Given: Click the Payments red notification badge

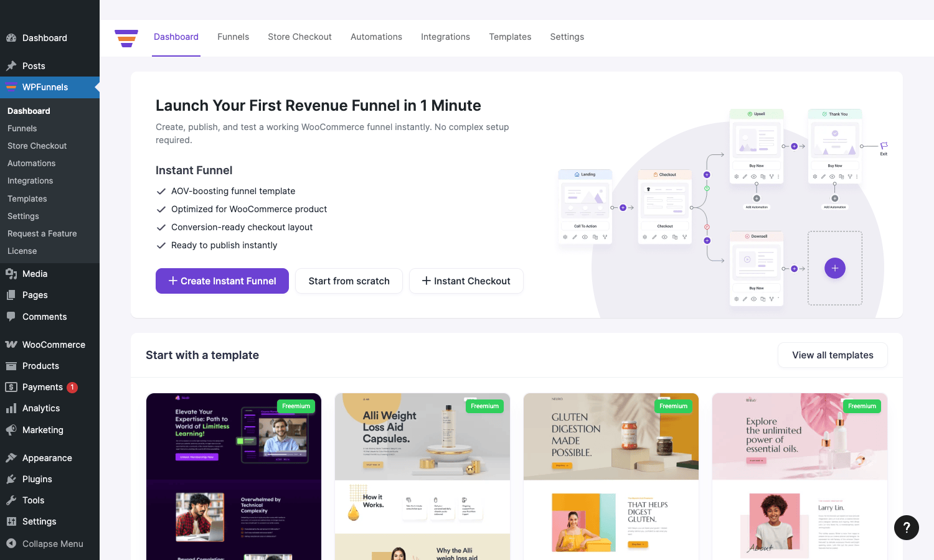Looking at the screenshot, I should coord(72,387).
